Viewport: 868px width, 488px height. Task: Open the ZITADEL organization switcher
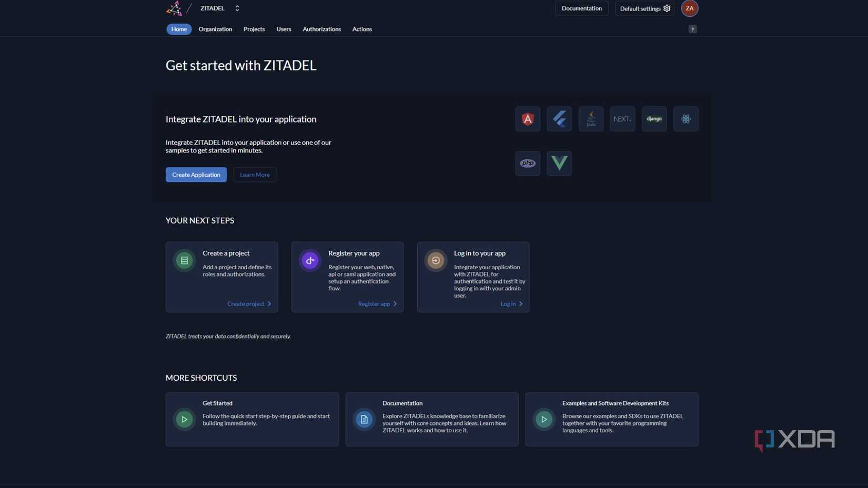220,8
